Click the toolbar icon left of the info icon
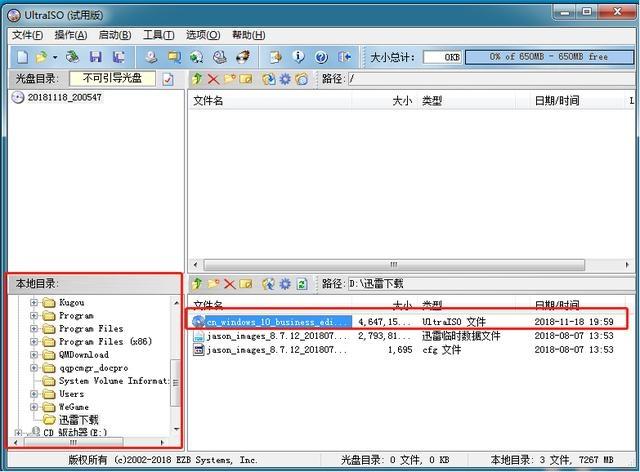Viewport: 640px width, 472px height. (x=276, y=57)
